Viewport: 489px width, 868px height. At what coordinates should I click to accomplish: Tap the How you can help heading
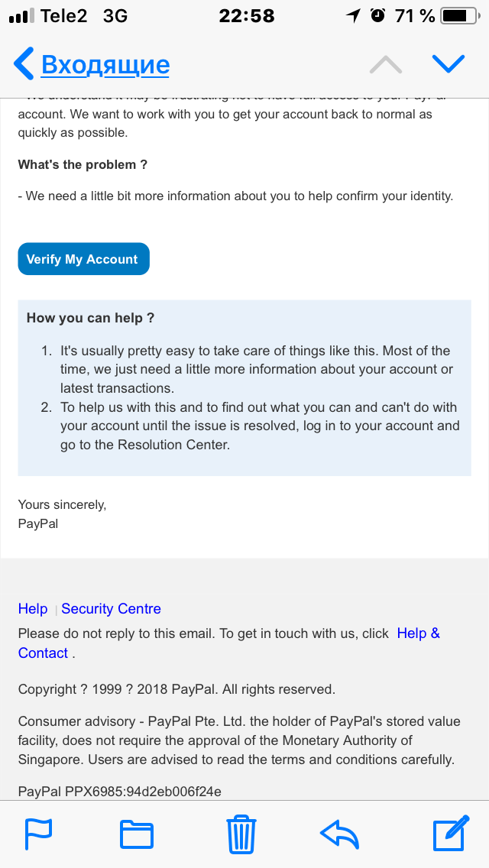click(x=91, y=318)
